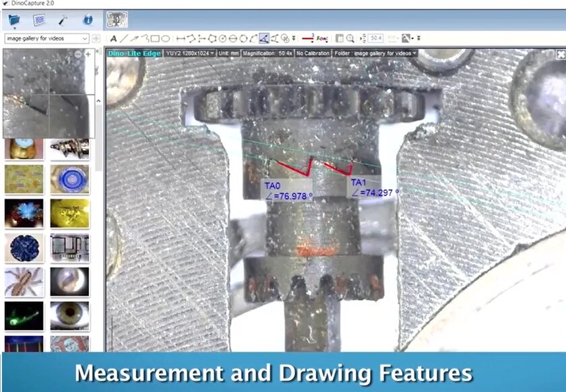
Task: Click the magnifier icon in measurement toolbar
Action: pyautogui.click(x=350, y=38)
